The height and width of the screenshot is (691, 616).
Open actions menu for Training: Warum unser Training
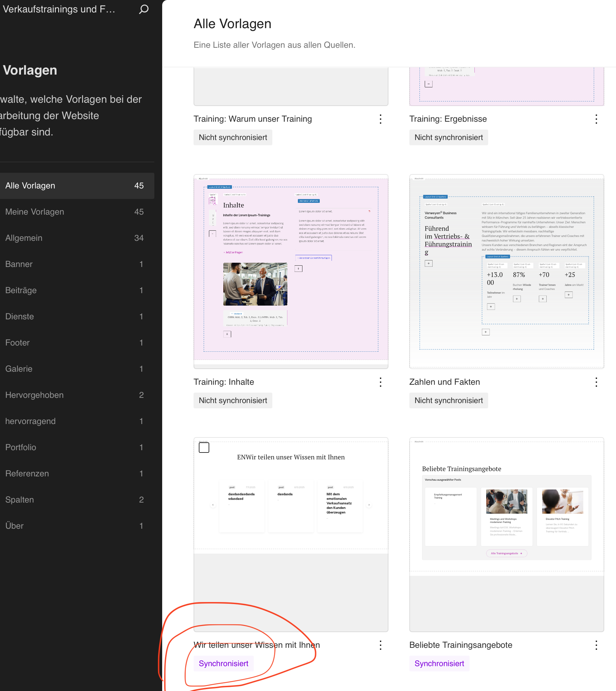(x=381, y=119)
